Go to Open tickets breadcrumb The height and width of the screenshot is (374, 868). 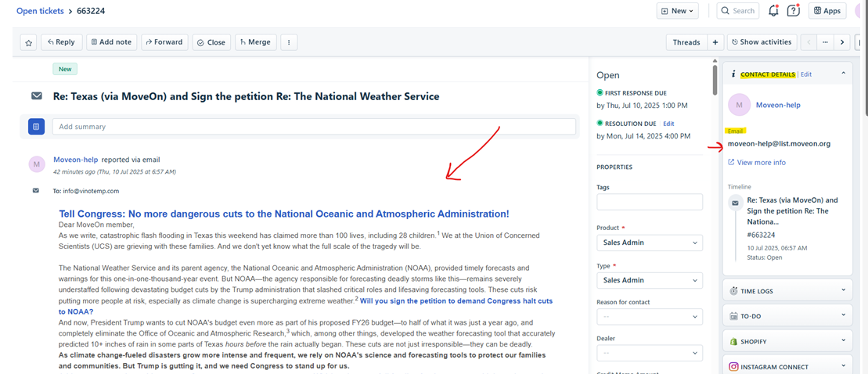click(x=39, y=10)
